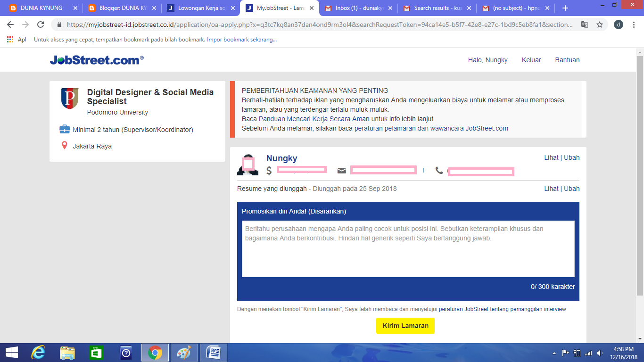This screenshot has width=644, height=362.
Task: Click the translate page icon
Action: (585, 25)
